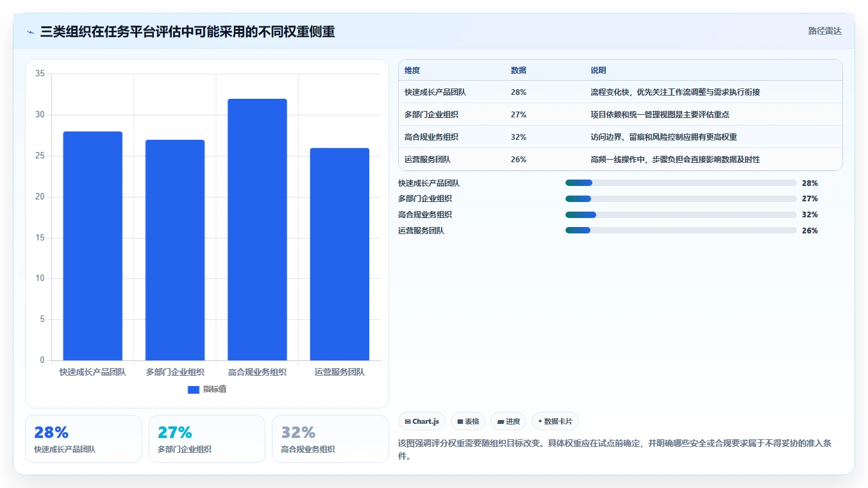Open the 32% 高合规业务组织 data card
The image size is (868, 488).
(x=330, y=439)
